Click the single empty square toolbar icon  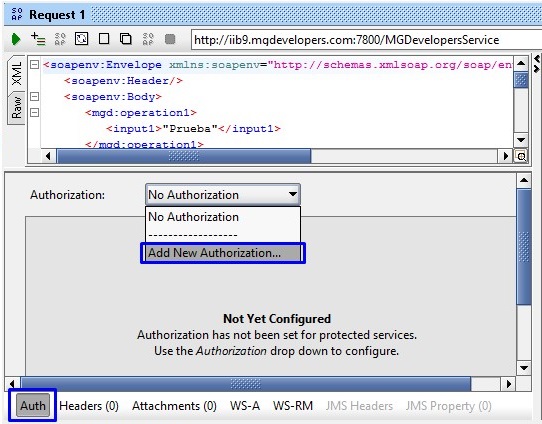[x=104, y=39]
